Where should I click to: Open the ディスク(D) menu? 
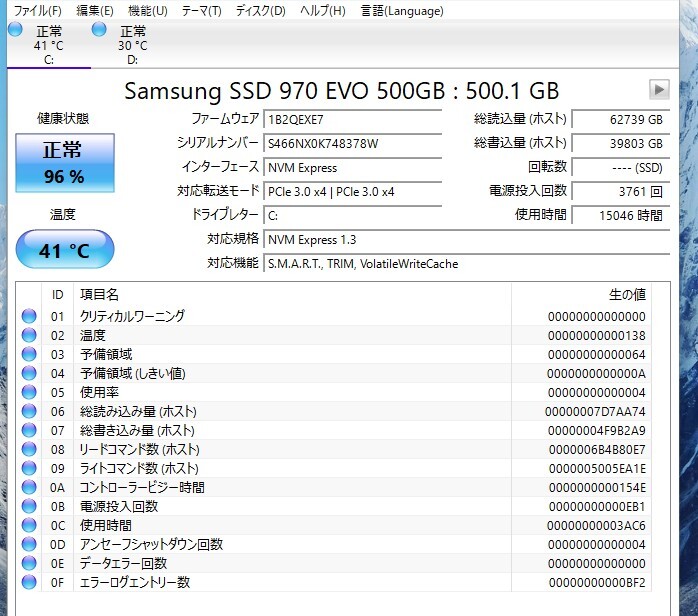260,11
